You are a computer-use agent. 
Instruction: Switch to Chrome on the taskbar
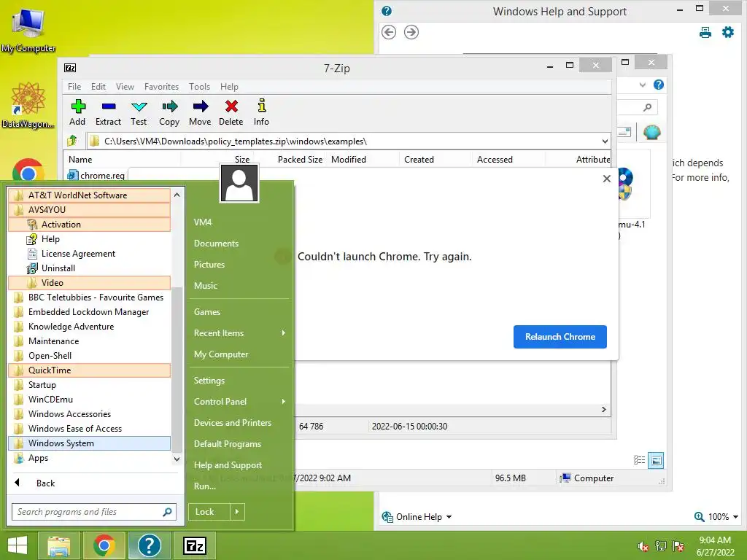[x=104, y=545]
